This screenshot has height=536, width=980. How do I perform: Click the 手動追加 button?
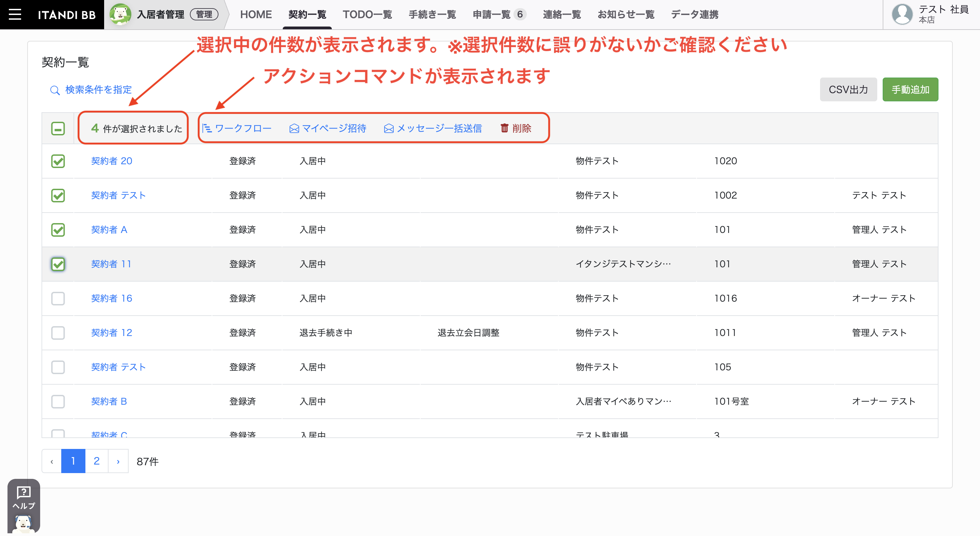910,89
